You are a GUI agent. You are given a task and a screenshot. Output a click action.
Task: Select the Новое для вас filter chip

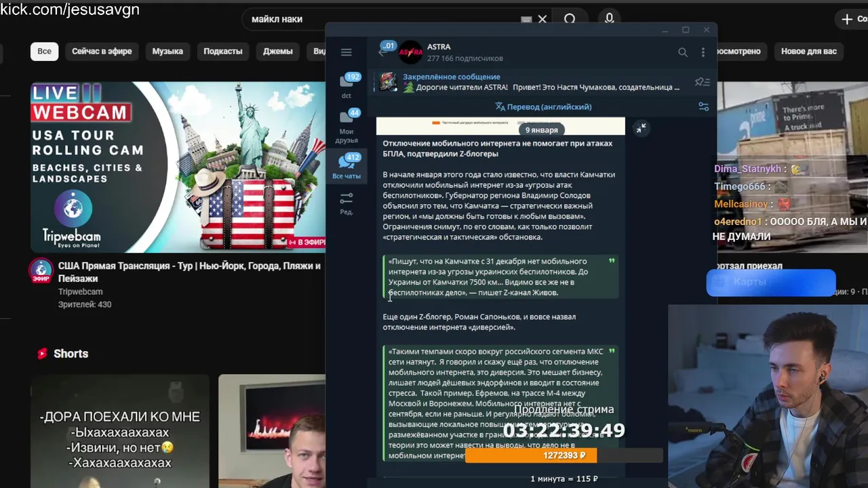[808, 52]
